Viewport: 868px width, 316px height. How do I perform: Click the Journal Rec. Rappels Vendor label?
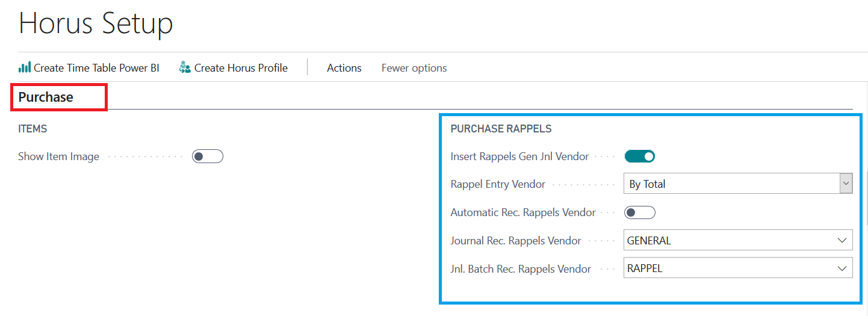coord(516,241)
